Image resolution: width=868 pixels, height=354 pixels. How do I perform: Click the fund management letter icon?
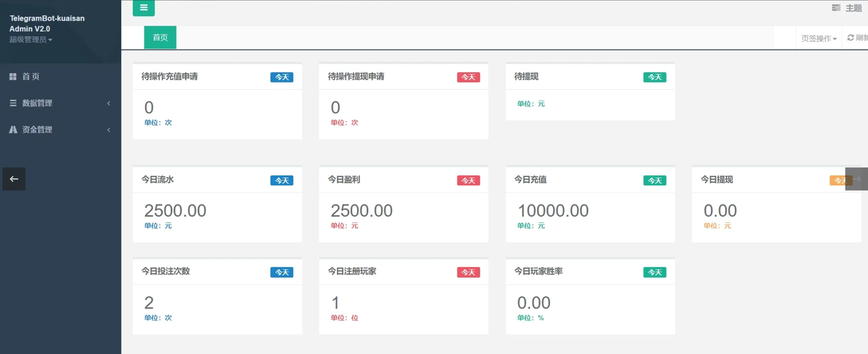click(x=13, y=130)
